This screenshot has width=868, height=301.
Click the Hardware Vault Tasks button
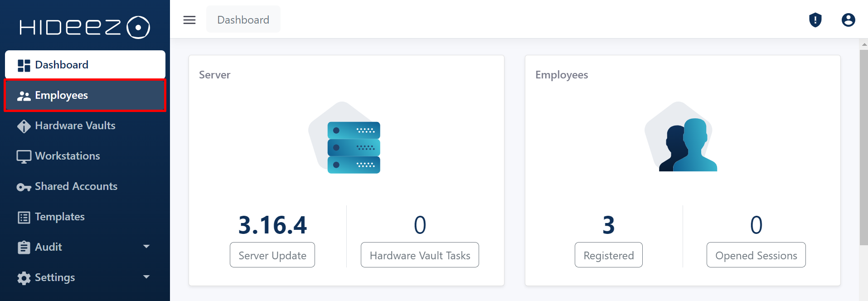click(x=420, y=255)
